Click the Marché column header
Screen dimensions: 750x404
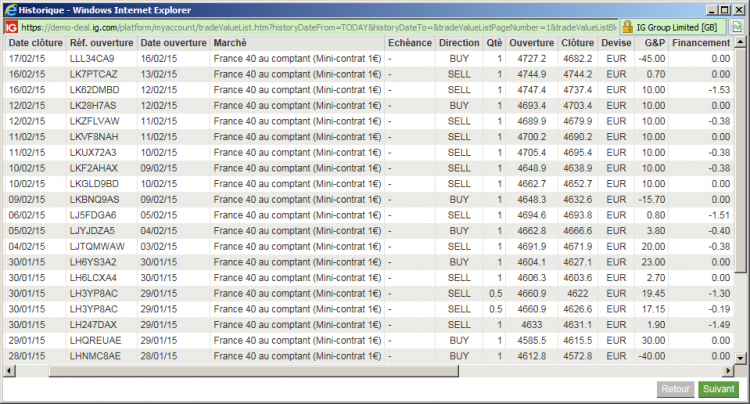pyautogui.click(x=230, y=43)
